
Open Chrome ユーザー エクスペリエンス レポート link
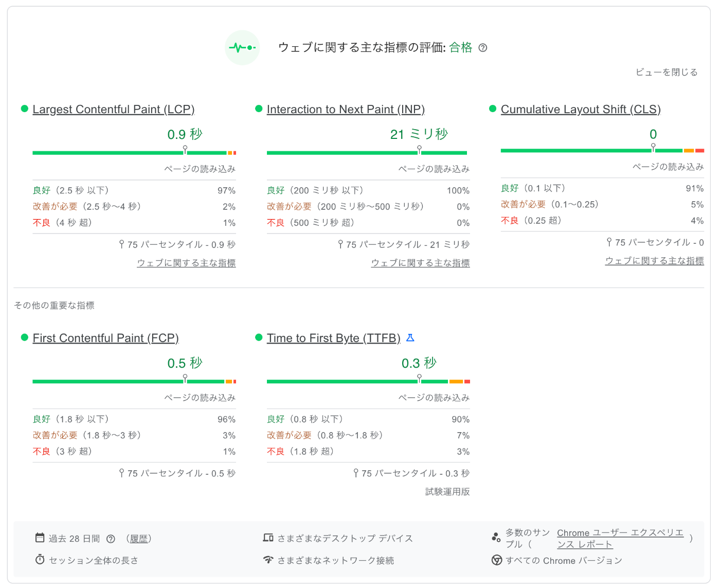pos(620,539)
